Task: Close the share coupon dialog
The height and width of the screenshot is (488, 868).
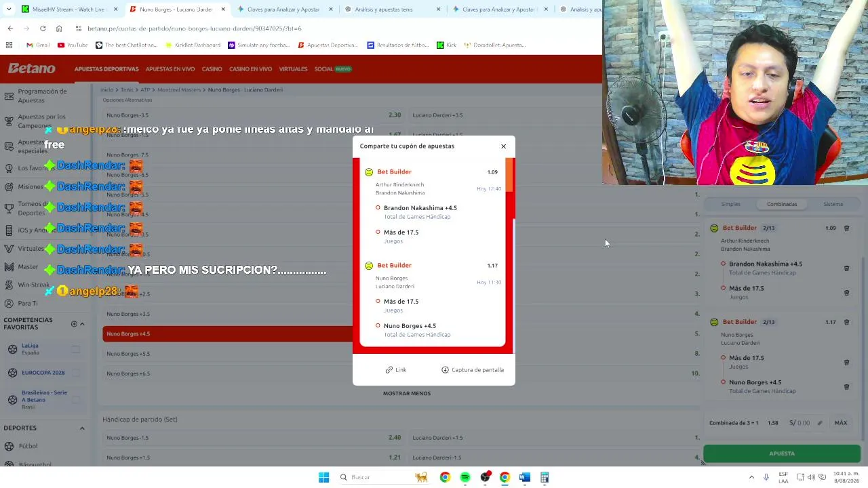Action: click(503, 146)
